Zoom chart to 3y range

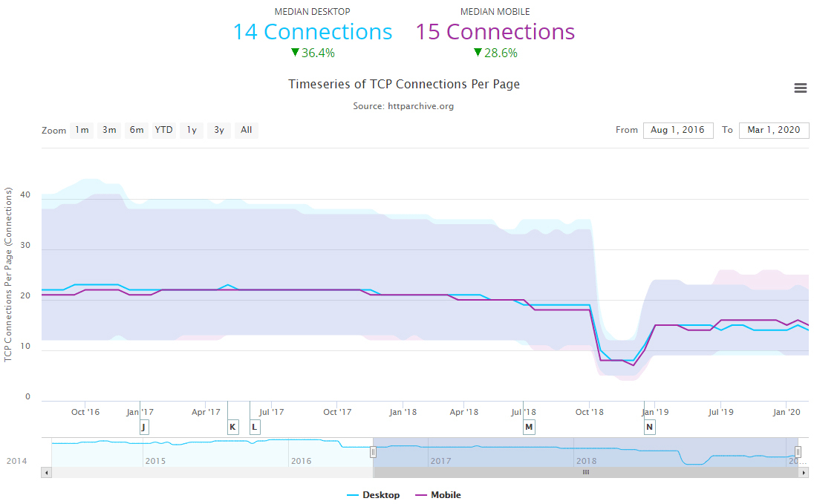click(x=219, y=131)
